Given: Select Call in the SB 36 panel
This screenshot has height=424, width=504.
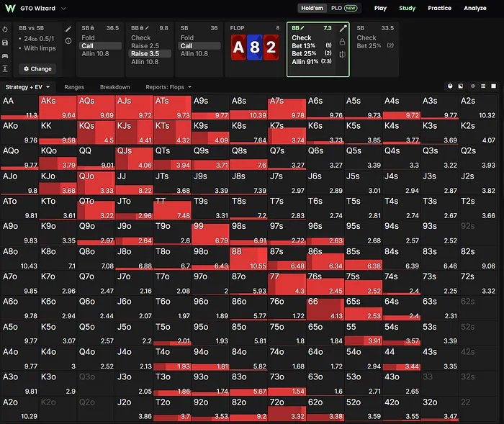Looking at the screenshot, I should coord(199,45).
